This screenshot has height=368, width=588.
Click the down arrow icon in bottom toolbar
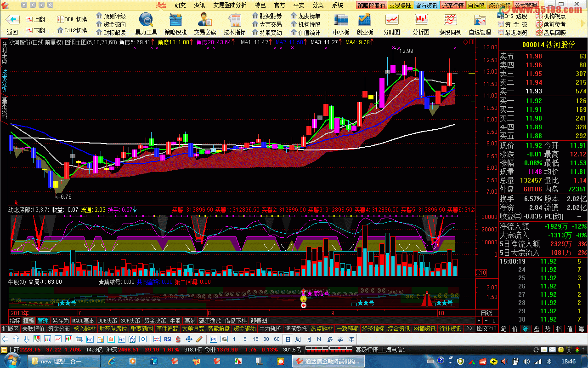27,339
